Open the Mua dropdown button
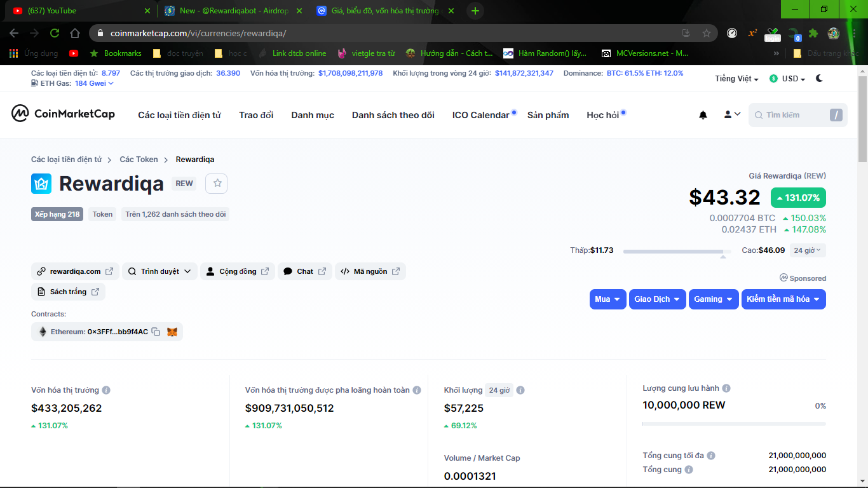 coord(608,299)
